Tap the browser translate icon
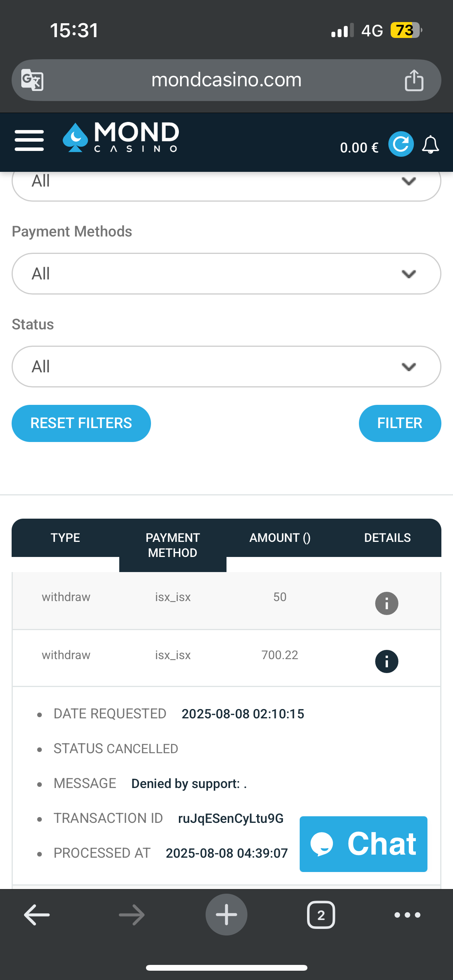Screen dimensions: 453x980 click(x=32, y=80)
